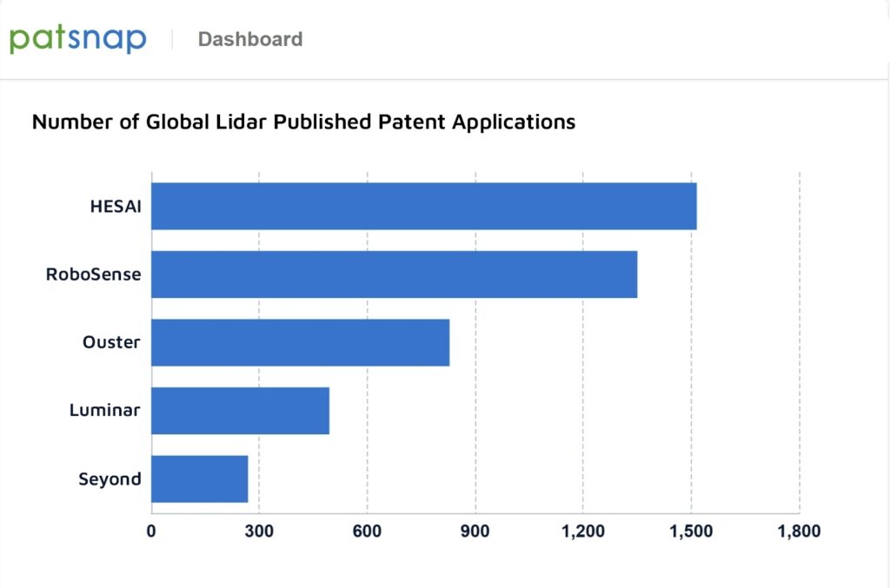
Task: Click the '1,500' x-axis tick label
Action: 691,532
